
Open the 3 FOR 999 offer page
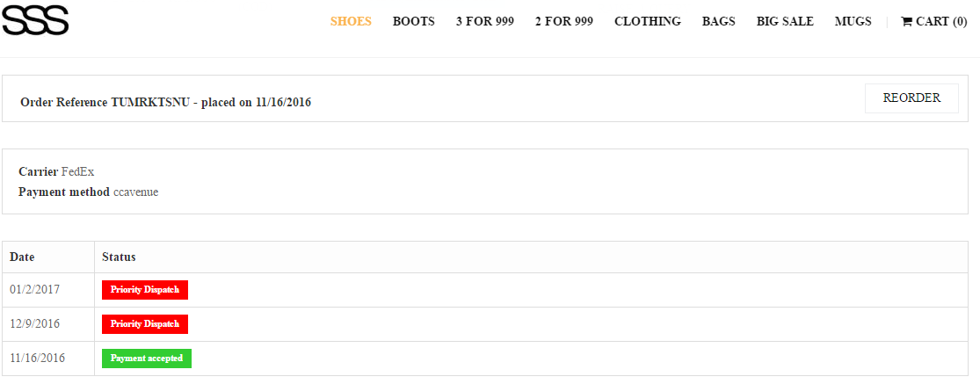(x=484, y=21)
